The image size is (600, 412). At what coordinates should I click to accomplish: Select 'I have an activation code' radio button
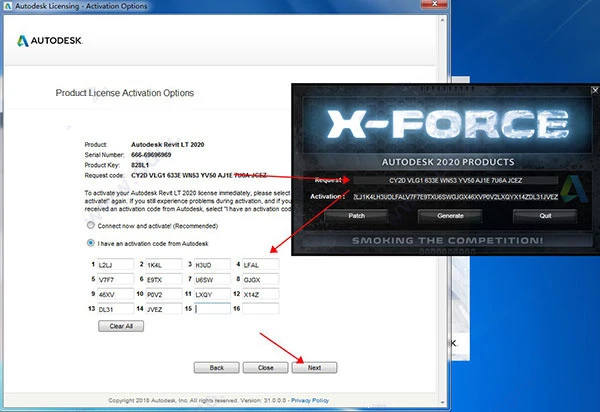coord(91,243)
